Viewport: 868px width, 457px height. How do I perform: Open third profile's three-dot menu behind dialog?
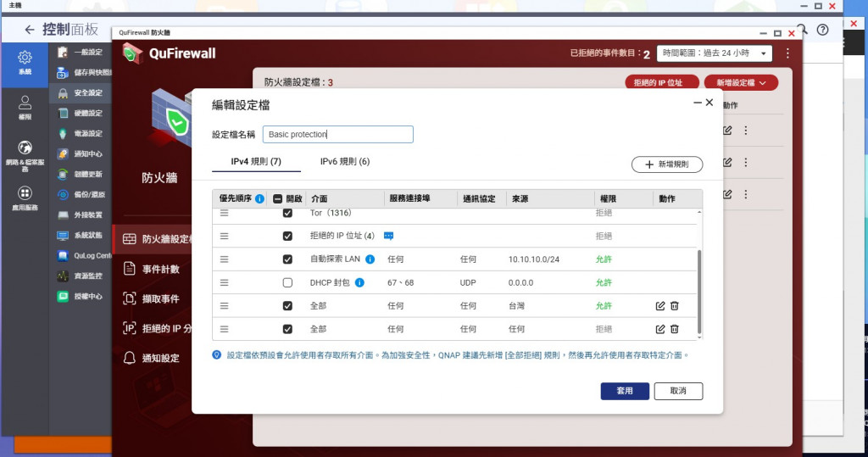point(746,194)
